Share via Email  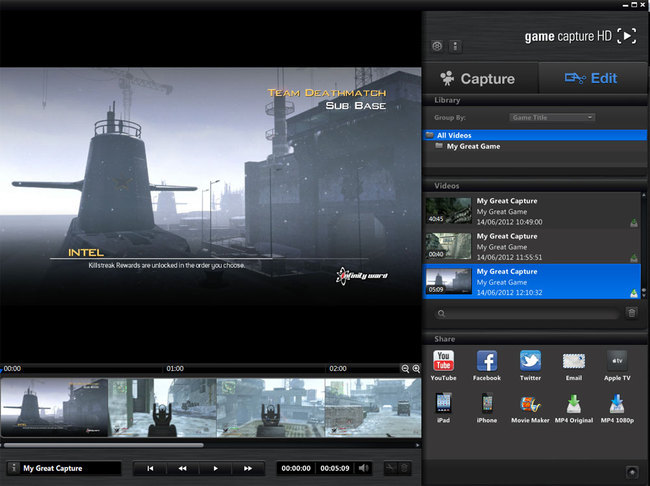pos(574,365)
